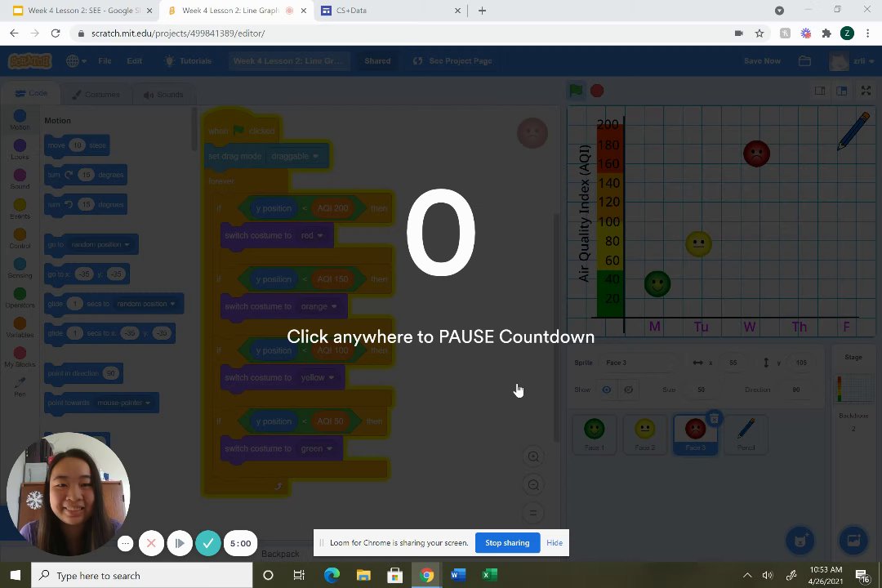This screenshot has height=588, width=882.
Task: Open the go to random position dropdown
Action: [x=100, y=244]
